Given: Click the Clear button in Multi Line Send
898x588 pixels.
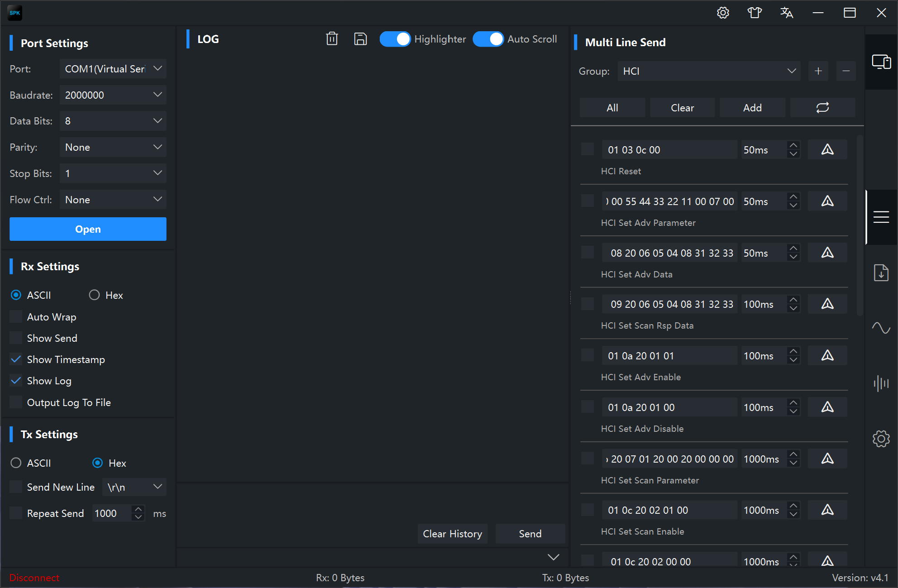Looking at the screenshot, I should pos(683,107).
